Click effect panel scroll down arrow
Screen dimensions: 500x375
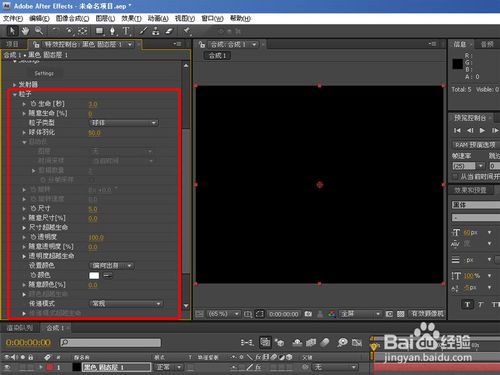pyautogui.click(x=186, y=305)
